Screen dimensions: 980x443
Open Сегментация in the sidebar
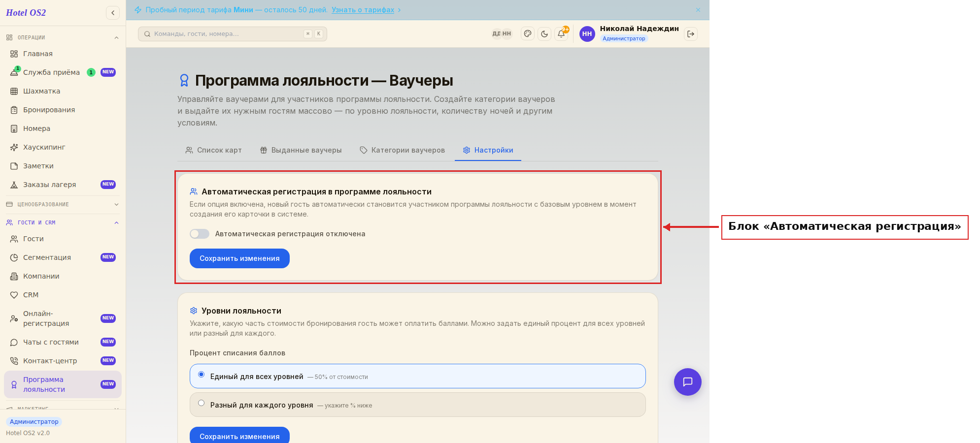pos(63,257)
